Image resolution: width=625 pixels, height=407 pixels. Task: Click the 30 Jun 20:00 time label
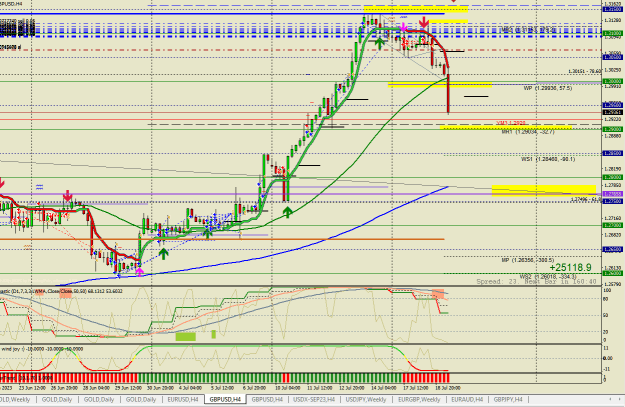(x=160, y=387)
